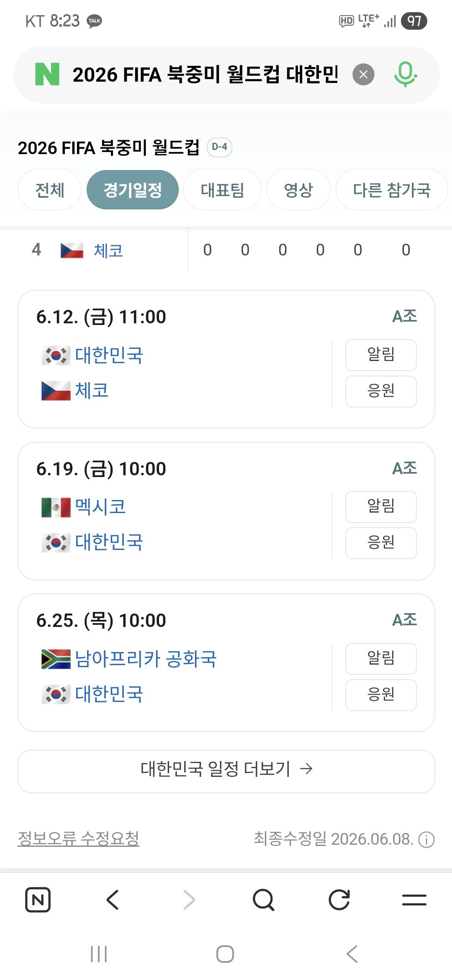Clear the search text with X icon
Viewport: 452px width, 980px height.
[x=363, y=75]
